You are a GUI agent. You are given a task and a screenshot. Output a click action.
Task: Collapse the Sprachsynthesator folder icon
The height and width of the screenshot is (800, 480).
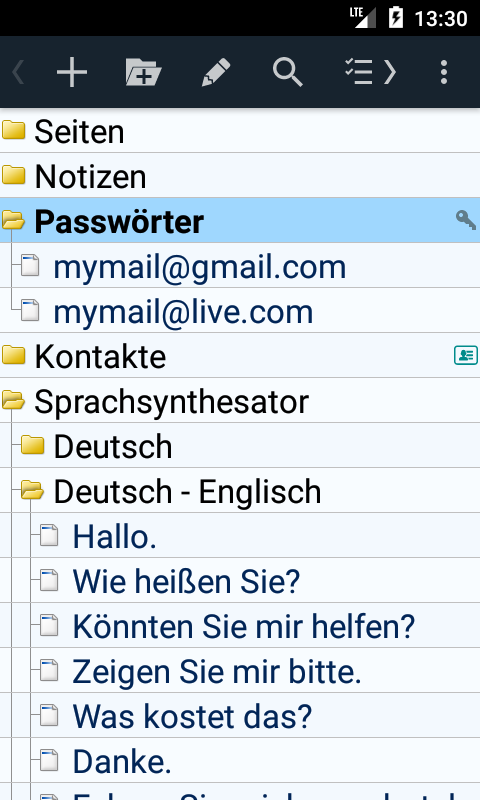click(13, 401)
